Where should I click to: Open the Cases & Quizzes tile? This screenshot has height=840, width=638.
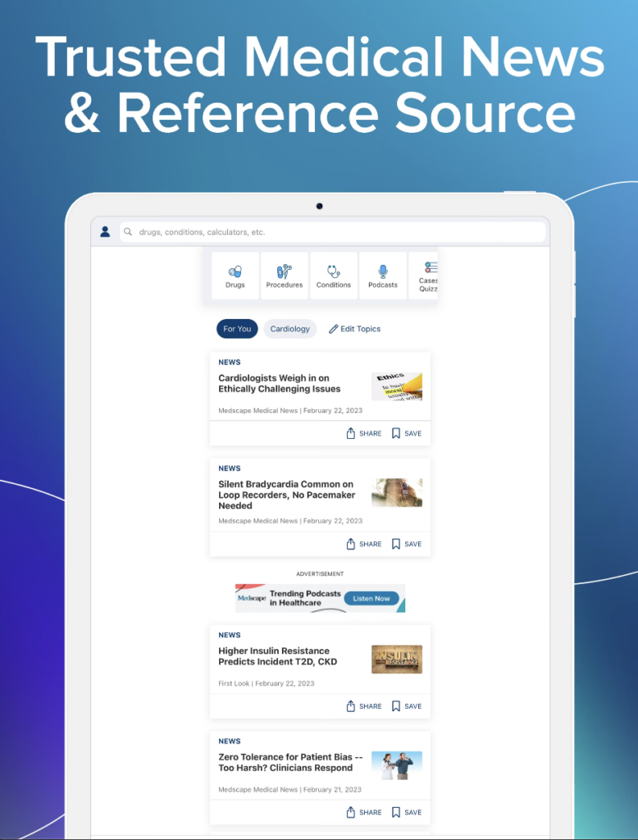coord(424,276)
